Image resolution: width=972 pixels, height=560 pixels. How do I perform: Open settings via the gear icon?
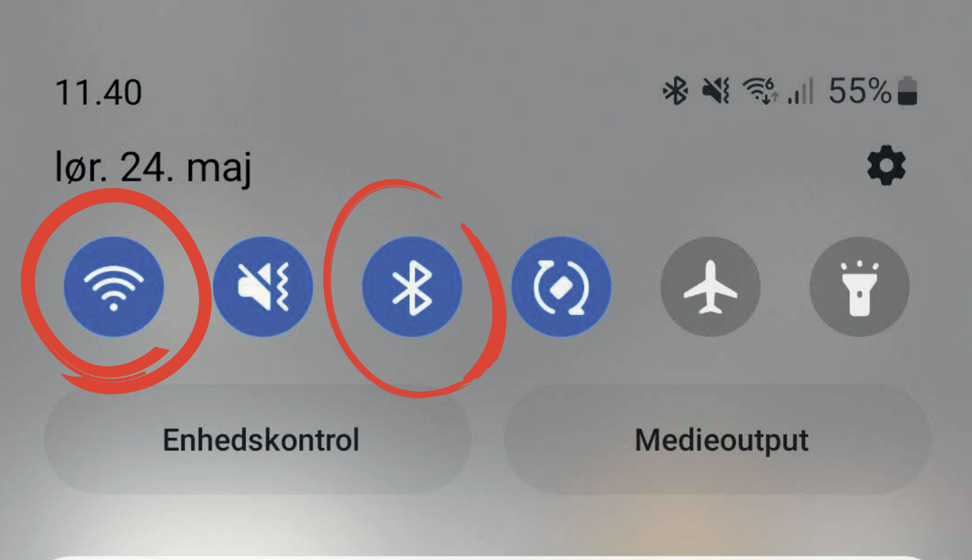[x=886, y=166]
